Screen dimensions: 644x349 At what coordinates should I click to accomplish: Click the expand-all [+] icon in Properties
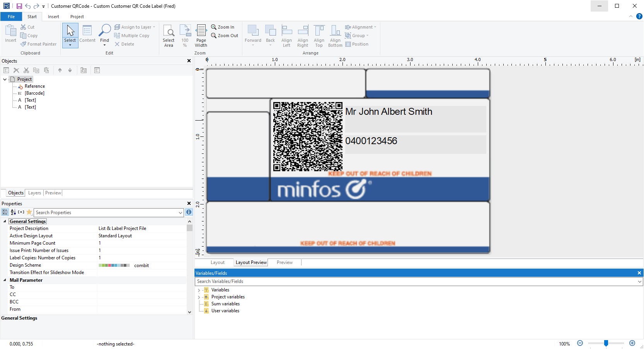click(x=21, y=212)
